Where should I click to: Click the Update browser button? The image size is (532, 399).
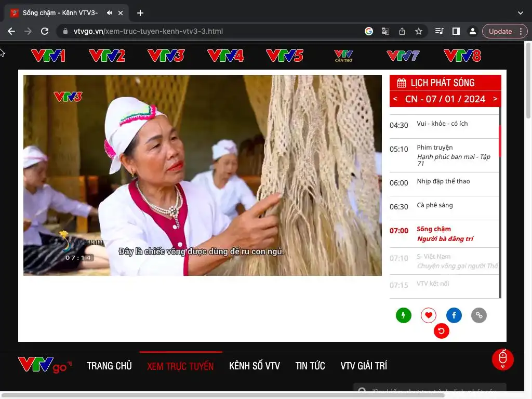click(x=500, y=31)
